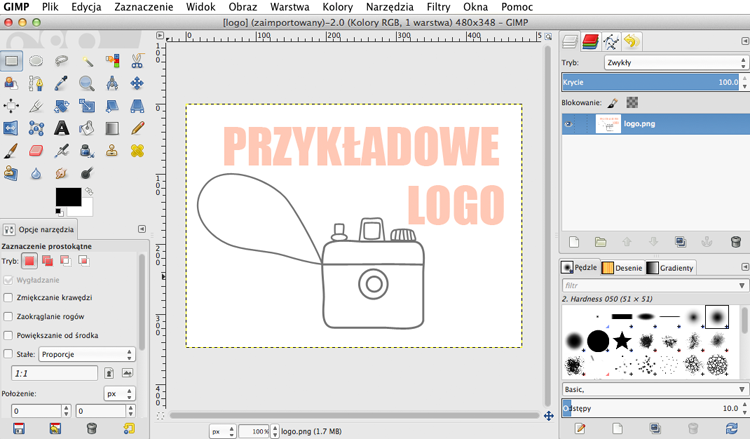
Task: Select the Fuzzy Select magic wand tool
Action: (87, 61)
